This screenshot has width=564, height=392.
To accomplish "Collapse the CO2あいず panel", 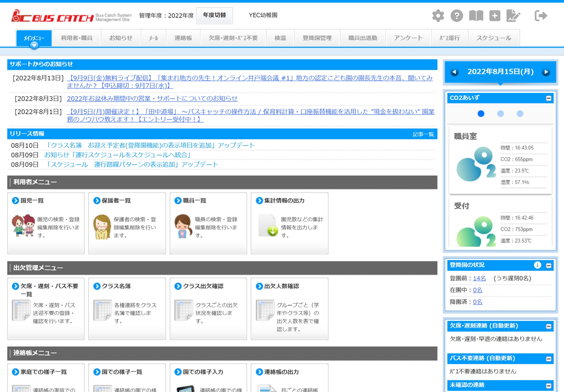I will click(548, 98).
